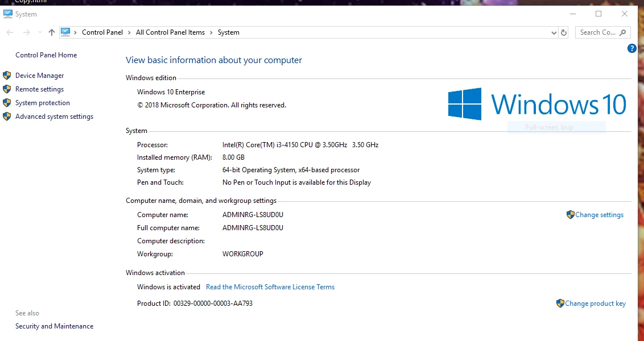Viewport: 644px width, 341px height.
Task: Click shield icon beside Advanced system settings
Action: pos(7,116)
